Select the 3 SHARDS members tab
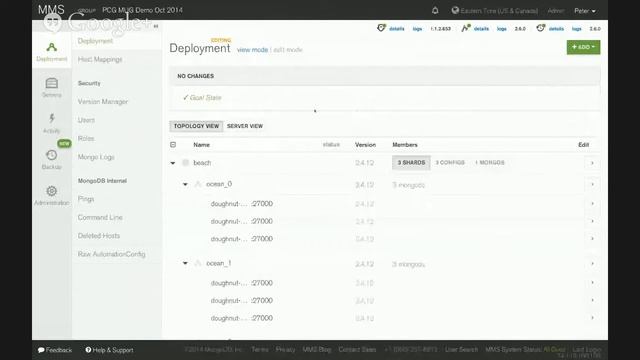Screen dimensions: 640x360 click(x=411, y=162)
